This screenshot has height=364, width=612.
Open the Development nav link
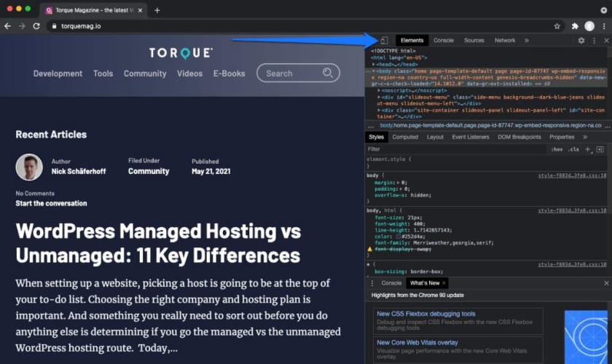58,74
